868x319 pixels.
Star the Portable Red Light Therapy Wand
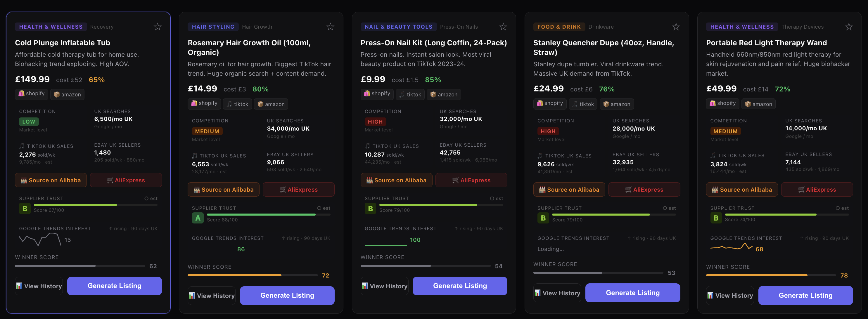pyautogui.click(x=848, y=27)
